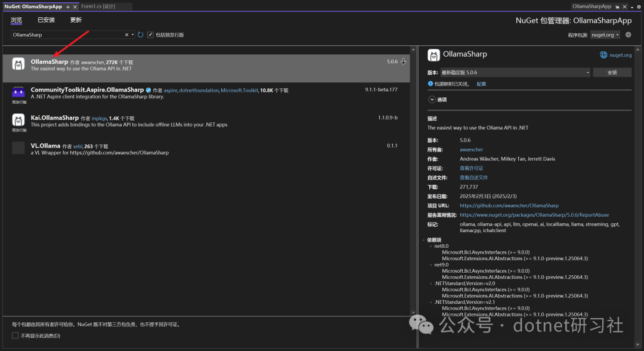This screenshot has height=351, width=644.
Task: Switch to the Browse tab
Action: pos(17,20)
